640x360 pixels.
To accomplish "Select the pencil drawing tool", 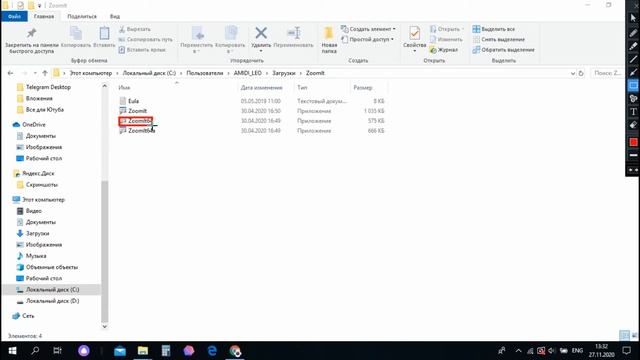I will click(x=633, y=33).
